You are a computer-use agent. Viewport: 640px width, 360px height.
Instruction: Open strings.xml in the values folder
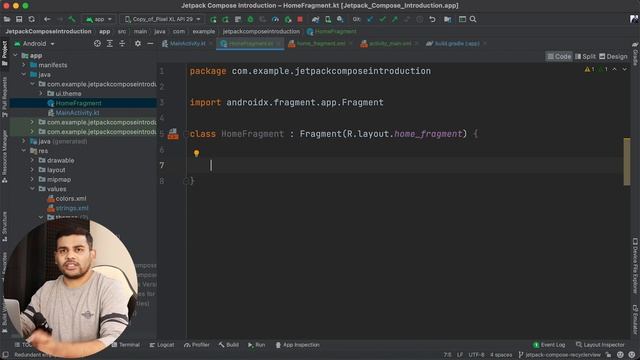tap(72, 208)
